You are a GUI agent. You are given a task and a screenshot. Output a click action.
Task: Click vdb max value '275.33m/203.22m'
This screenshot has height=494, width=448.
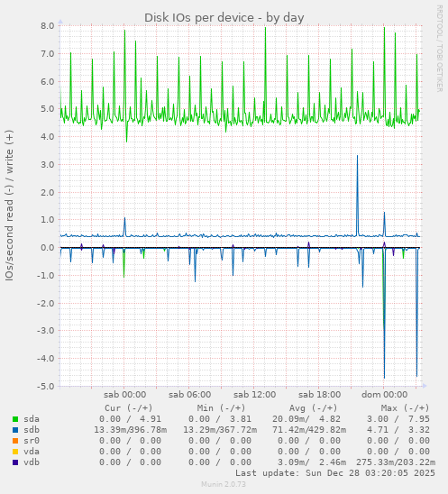coord(396,462)
